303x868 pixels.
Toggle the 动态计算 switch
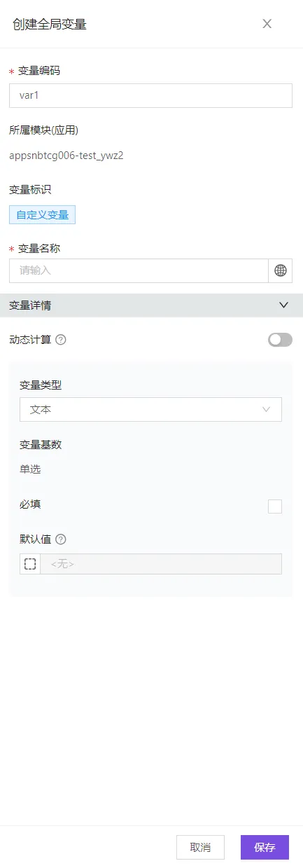click(x=280, y=340)
